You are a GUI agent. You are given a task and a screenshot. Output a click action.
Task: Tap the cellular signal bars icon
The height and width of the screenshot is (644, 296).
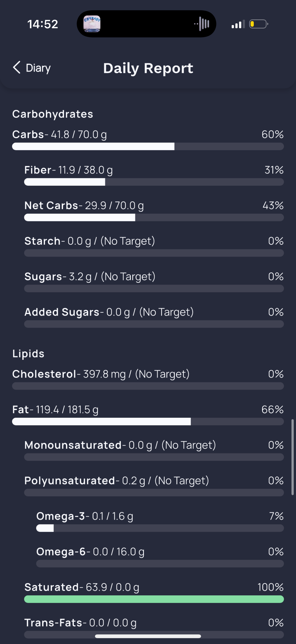click(238, 24)
